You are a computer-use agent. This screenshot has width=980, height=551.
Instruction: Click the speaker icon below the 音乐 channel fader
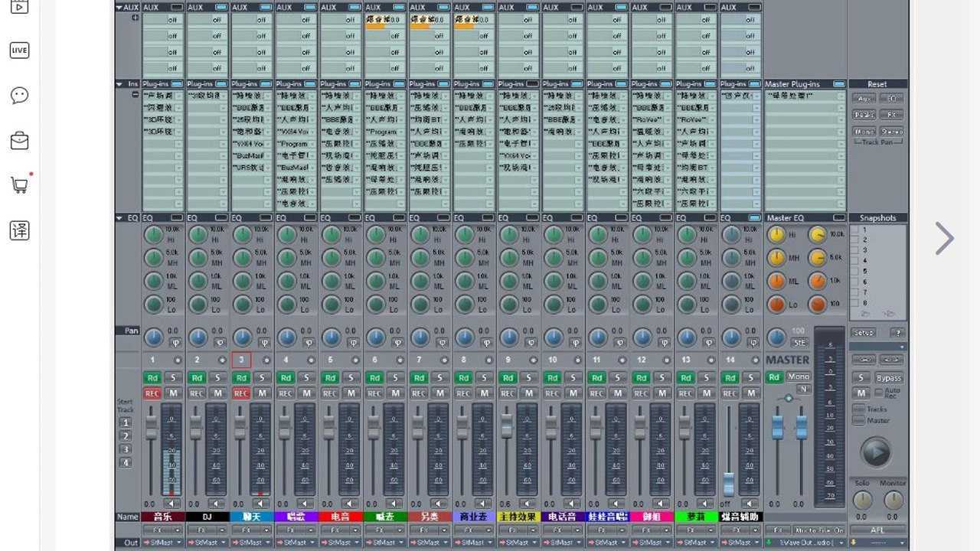(x=171, y=503)
